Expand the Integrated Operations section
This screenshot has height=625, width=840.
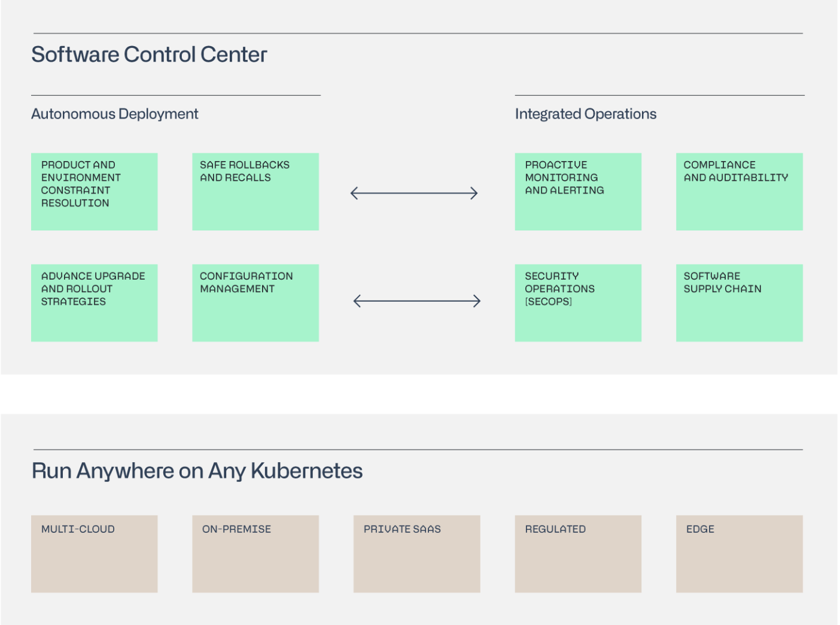pyautogui.click(x=586, y=113)
